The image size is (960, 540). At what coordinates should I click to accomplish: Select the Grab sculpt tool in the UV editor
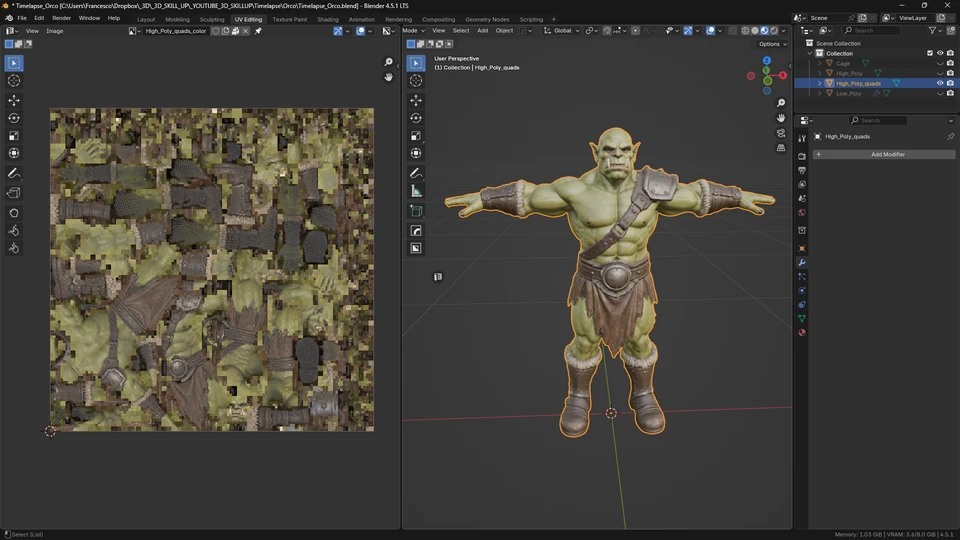point(13,212)
